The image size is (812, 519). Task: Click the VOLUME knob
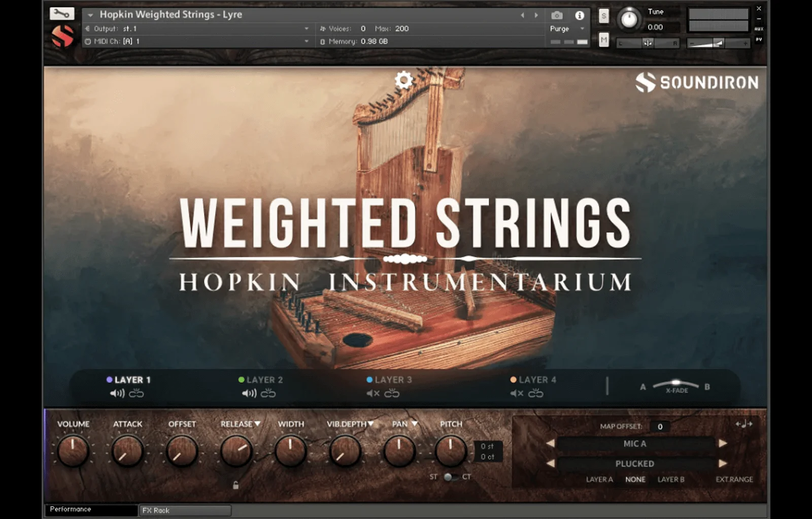pyautogui.click(x=73, y=451)
